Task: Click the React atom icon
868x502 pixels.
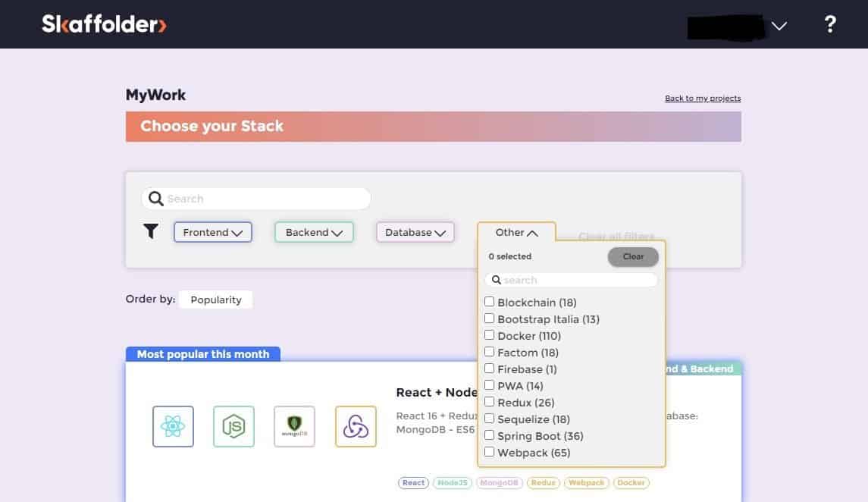Action: (173, 426)
